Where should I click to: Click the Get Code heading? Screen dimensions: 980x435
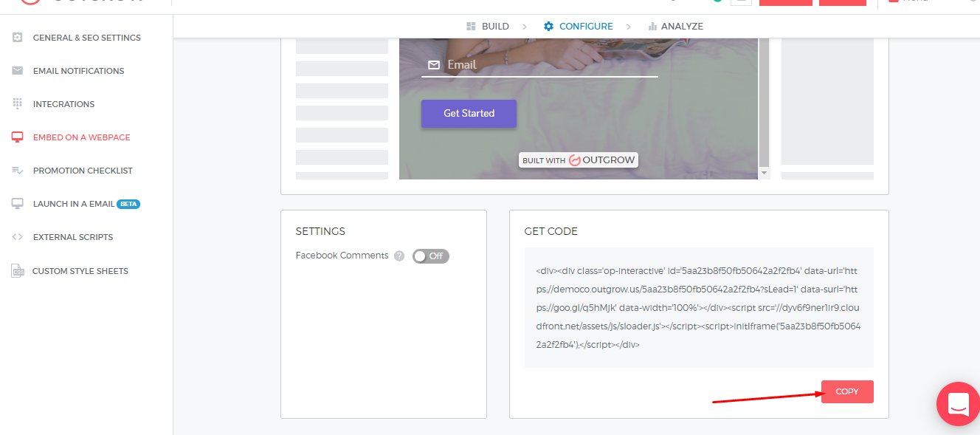point(551,231)
